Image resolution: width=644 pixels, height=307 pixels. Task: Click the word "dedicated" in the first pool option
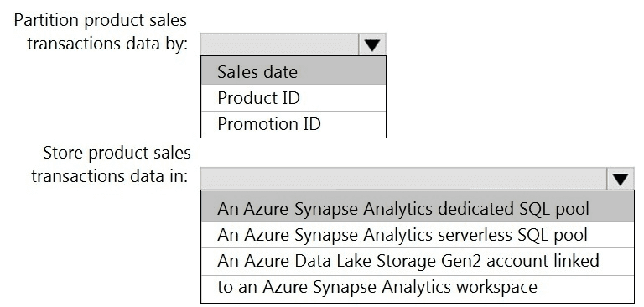[x=473, y=208]
